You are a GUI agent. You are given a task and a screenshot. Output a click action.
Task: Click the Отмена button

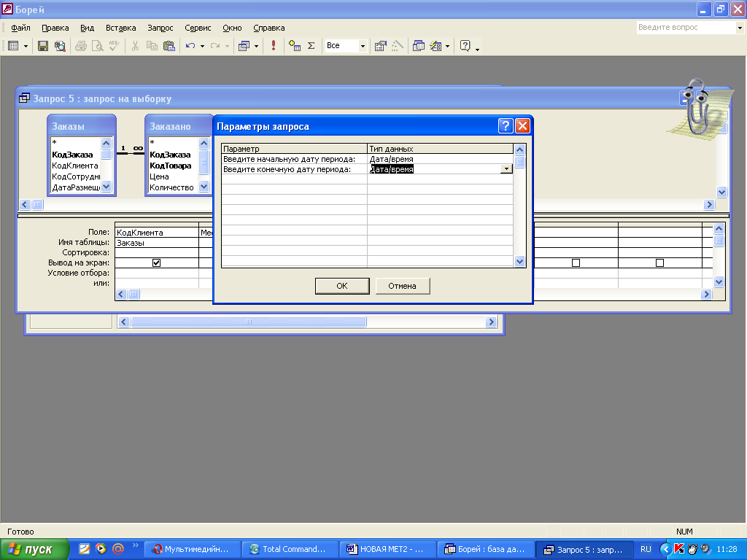point(402,286)
